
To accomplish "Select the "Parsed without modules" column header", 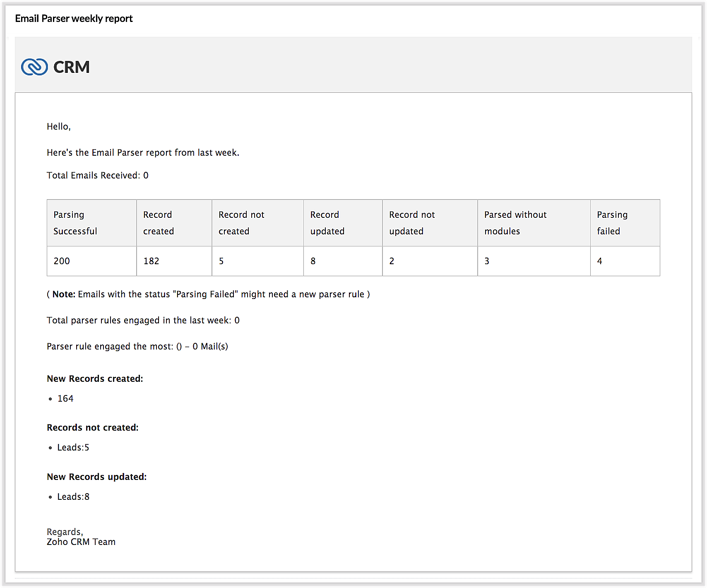I will coord(515,223).
